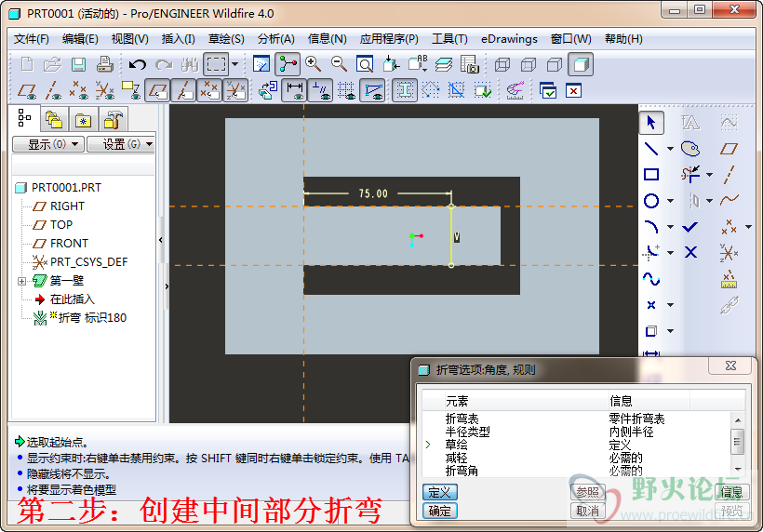Toggle the spin center display
Image resolution: width=763 pixels, height=532 pixels.
[288, 64]
